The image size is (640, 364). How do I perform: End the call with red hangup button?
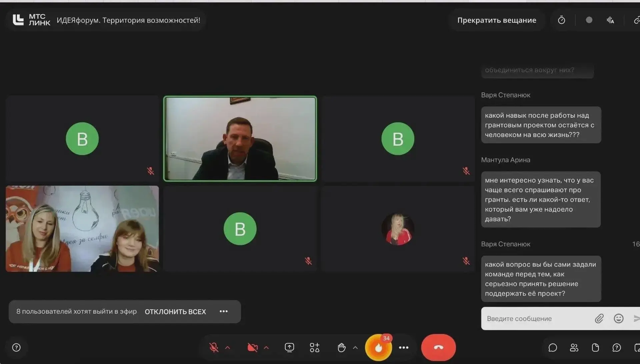tap(438, 348)
